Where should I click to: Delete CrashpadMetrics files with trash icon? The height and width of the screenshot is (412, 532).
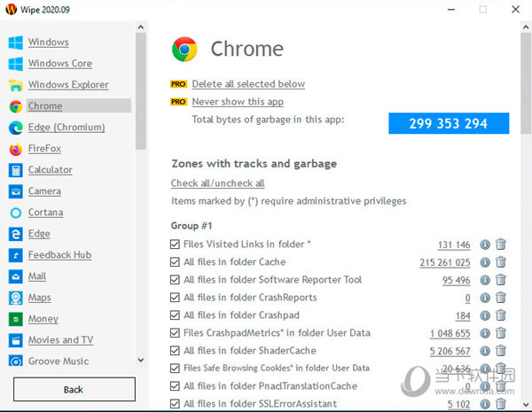pos(501,333)
